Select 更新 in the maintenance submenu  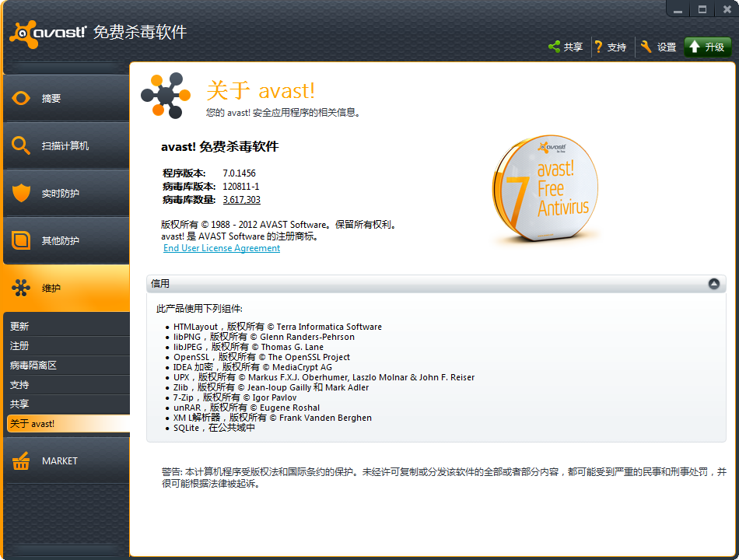(x=20, y=327)
